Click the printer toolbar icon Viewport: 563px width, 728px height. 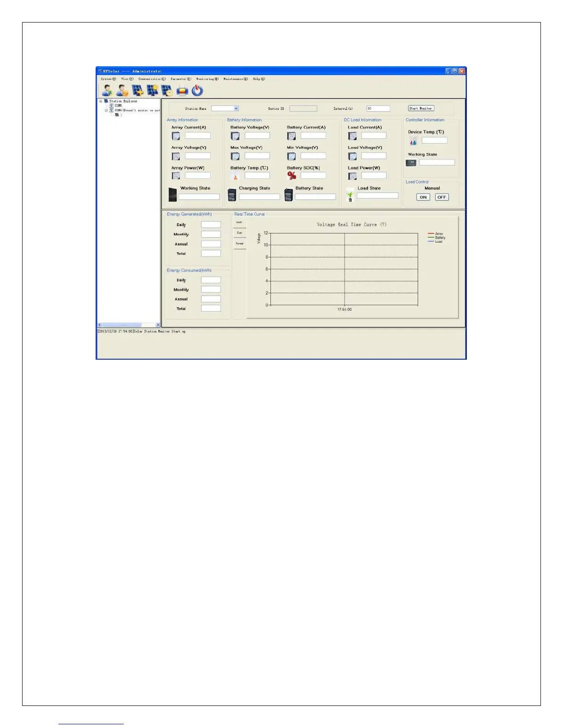(183, 91)
